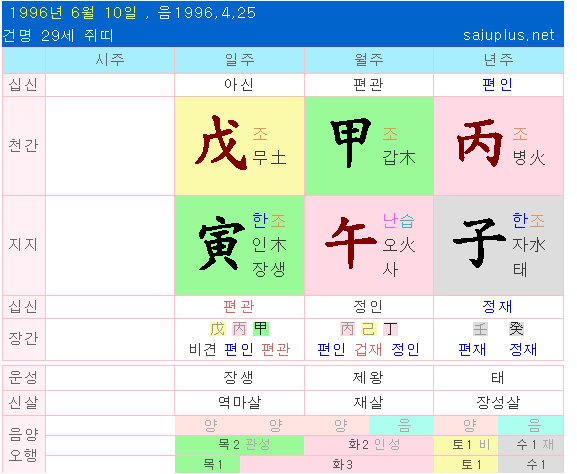Click the small 壬 hidden stem
577x474 pixels.
coord(481,329)
